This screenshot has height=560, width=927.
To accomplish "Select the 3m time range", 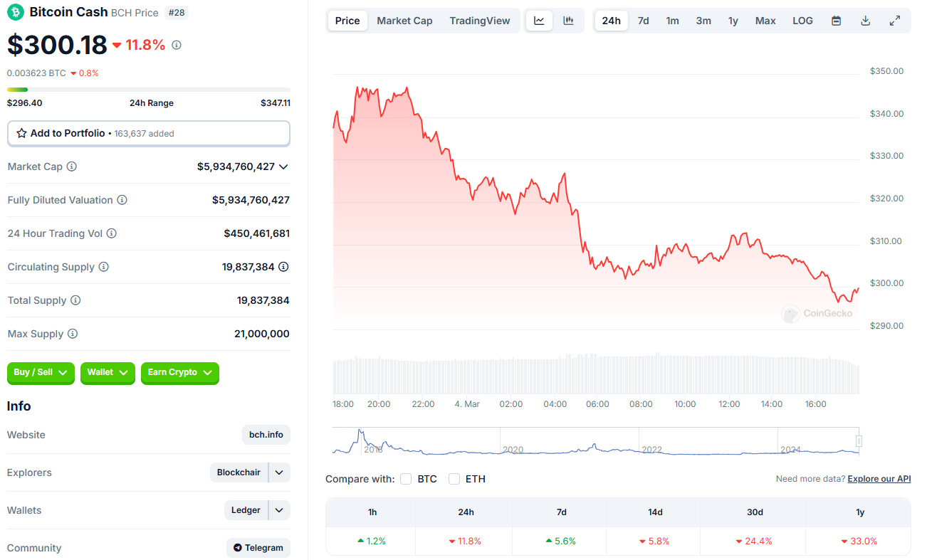I will (x=703, y=21).
